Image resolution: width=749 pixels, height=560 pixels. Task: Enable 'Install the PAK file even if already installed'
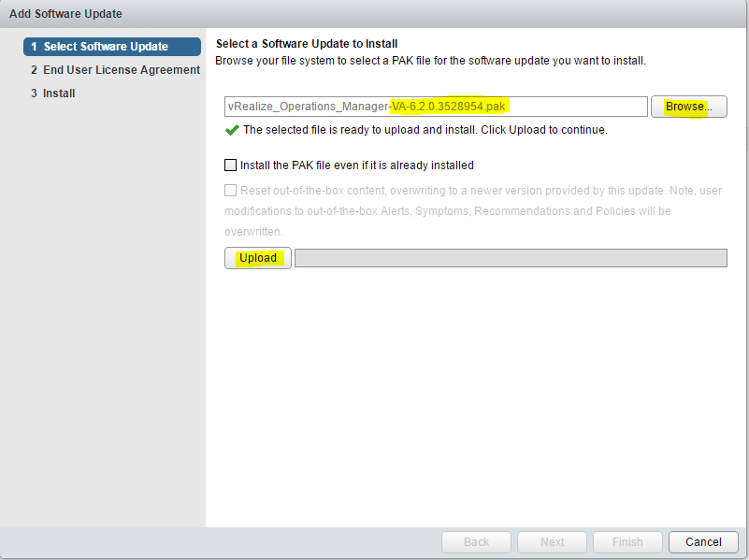[x=230, y=165]
